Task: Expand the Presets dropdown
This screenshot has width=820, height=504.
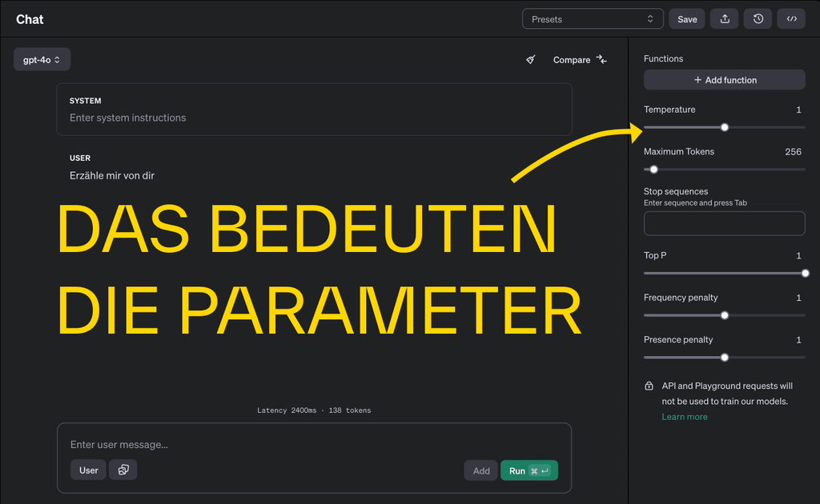Action: click(593, 19)
